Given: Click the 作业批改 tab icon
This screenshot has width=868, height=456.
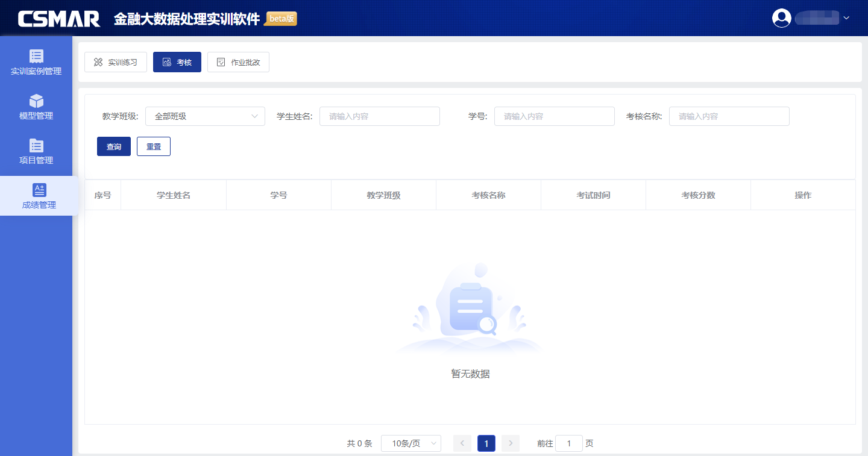Looking at the screenshot, I should 221,62.
